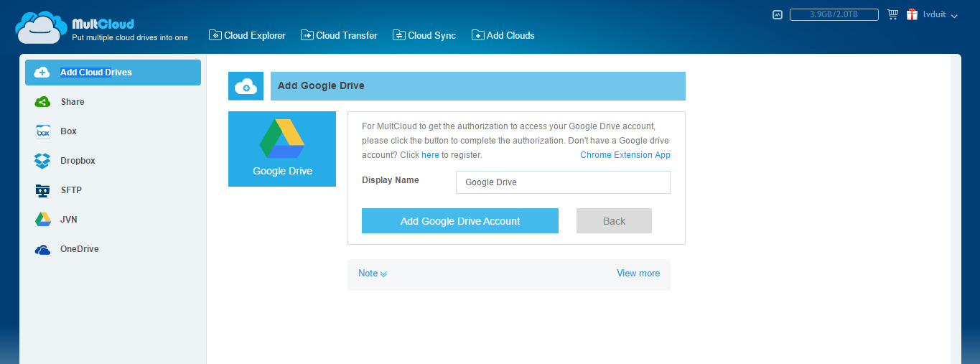Open Cloud Explorer from the top menu

(x=247, y=35)
